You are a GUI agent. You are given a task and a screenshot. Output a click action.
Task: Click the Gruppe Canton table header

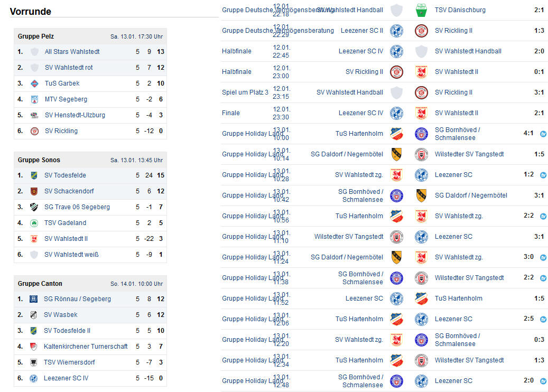90,284
